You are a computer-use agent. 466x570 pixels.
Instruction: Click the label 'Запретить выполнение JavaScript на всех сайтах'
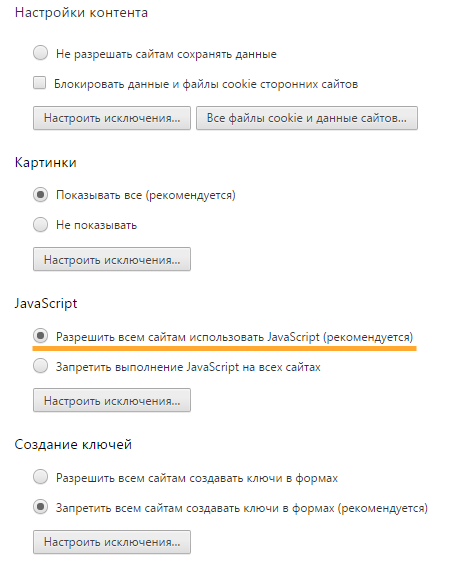pyautogui.click(x=188, y=367)
